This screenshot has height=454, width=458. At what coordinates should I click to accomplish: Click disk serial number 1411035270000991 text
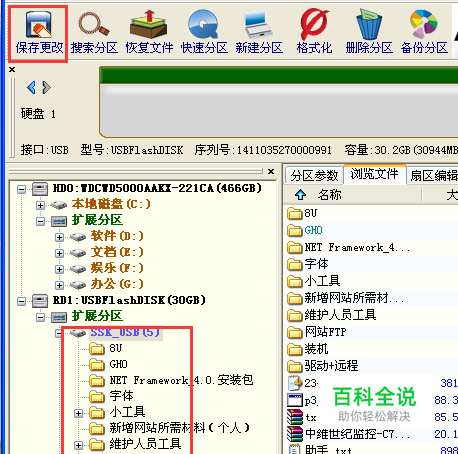click(284, 150)
